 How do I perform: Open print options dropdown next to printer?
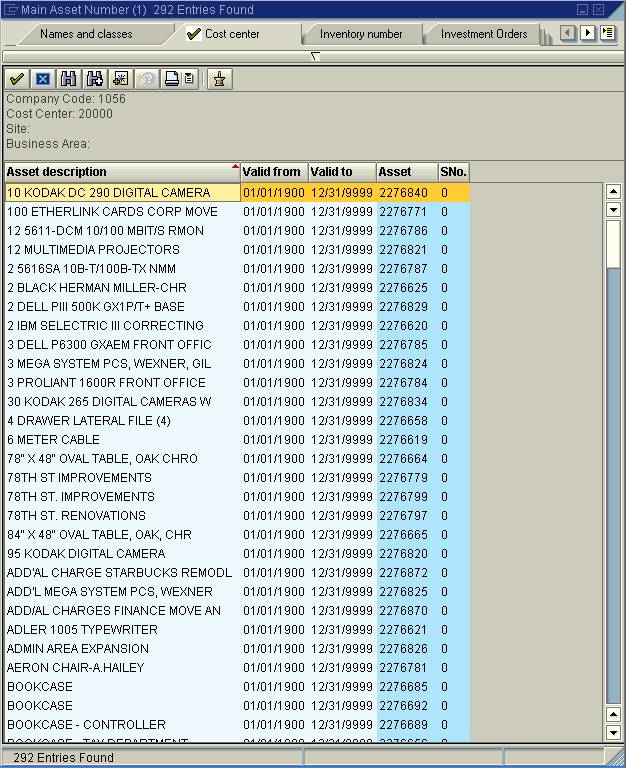(190, 79)
